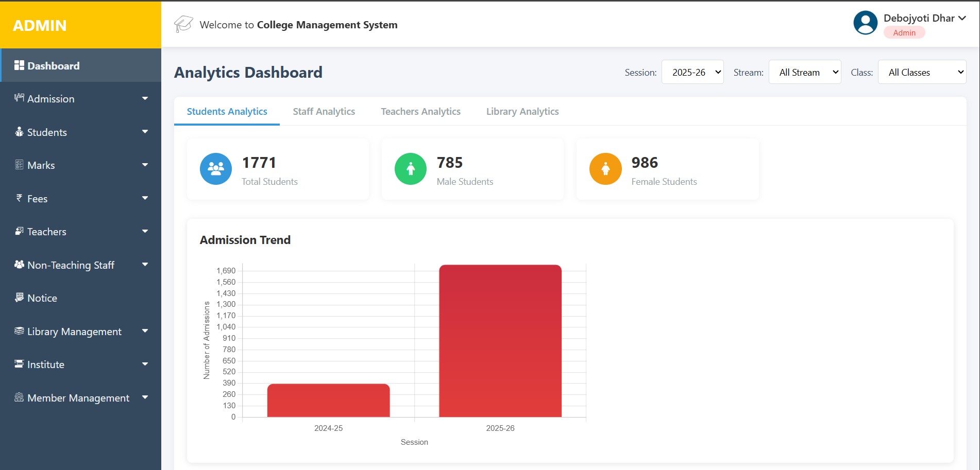This screenshot has width=980, height=470.
Task: Open the Students sidebar menu
Action: pos(47,132)
